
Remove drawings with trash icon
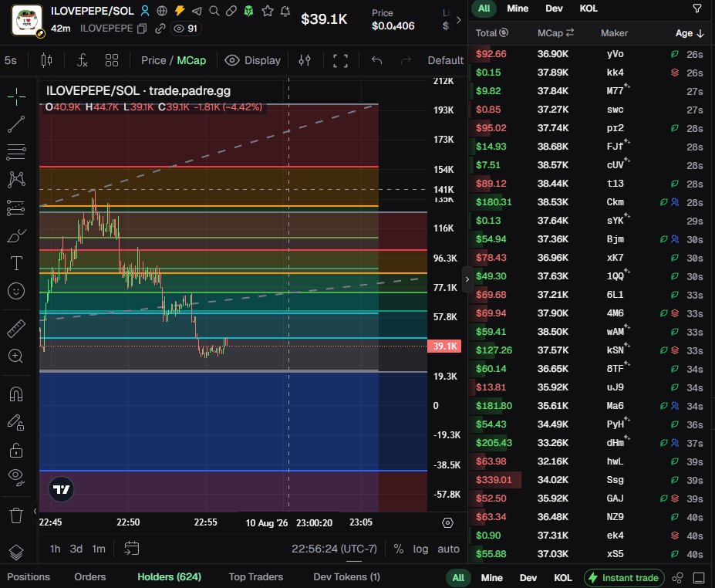(16, 515)
